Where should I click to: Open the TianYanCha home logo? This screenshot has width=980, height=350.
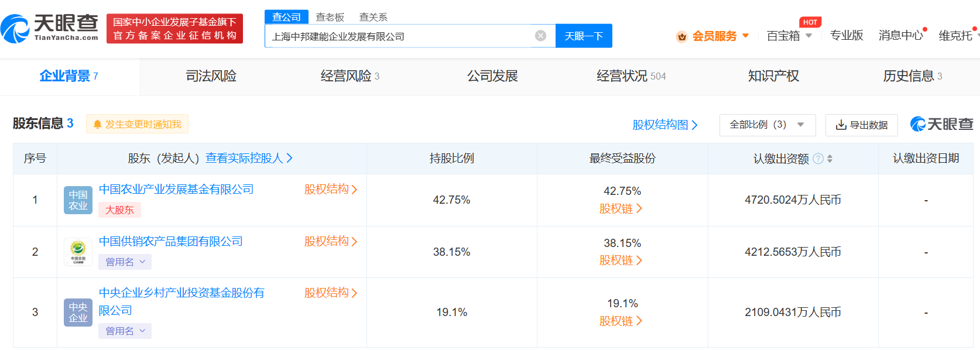[x=50, y=28]
